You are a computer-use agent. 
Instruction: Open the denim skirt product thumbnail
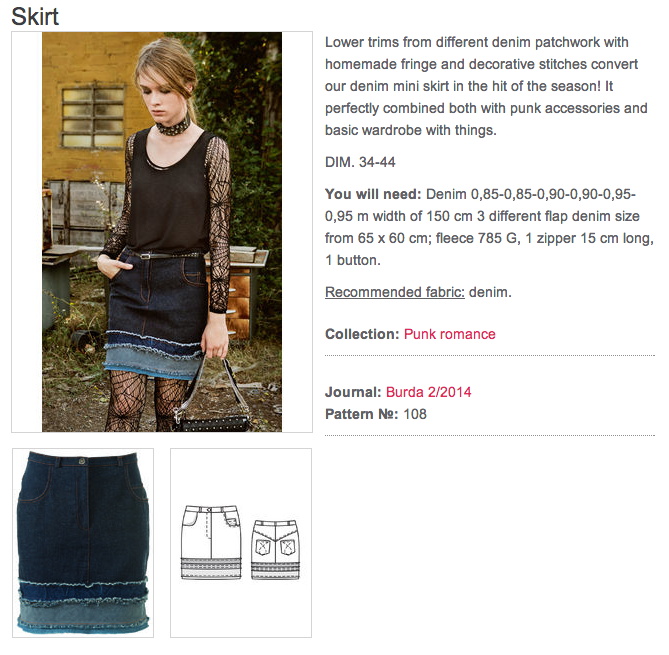(x=83, y=543)
